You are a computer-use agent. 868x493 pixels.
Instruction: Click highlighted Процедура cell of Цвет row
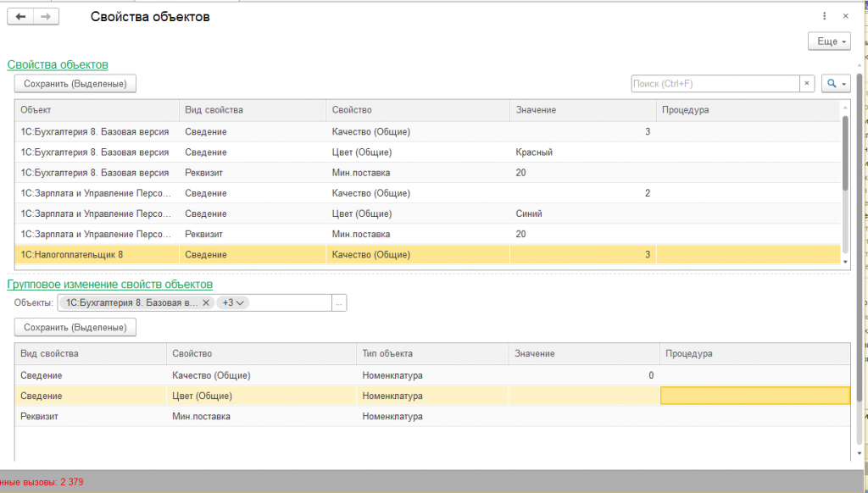pyautogui.click(x=755, y=396)
